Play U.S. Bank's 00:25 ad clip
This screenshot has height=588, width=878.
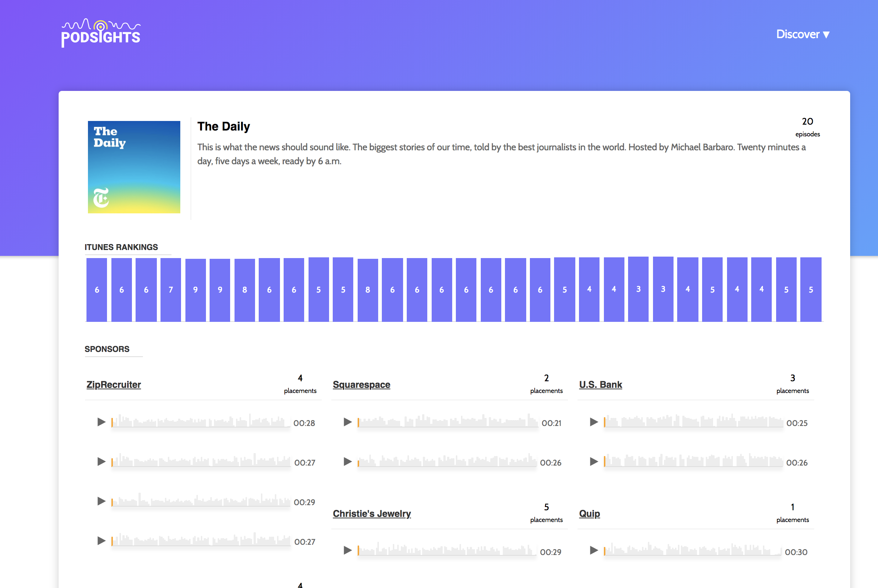(x=593, y=422)
